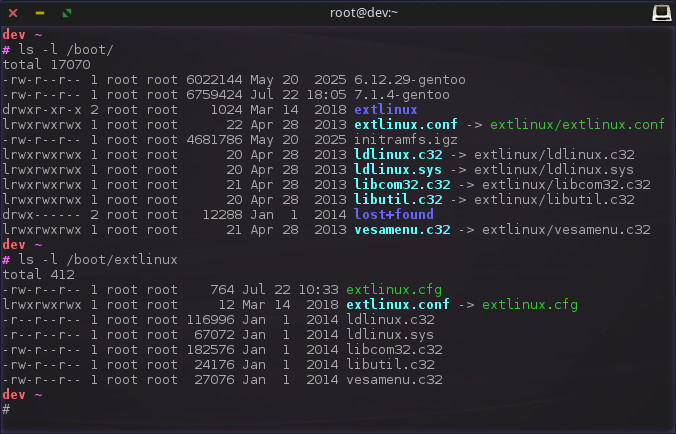Select file name 6.12.29-gentoo

tap(410, 80)
